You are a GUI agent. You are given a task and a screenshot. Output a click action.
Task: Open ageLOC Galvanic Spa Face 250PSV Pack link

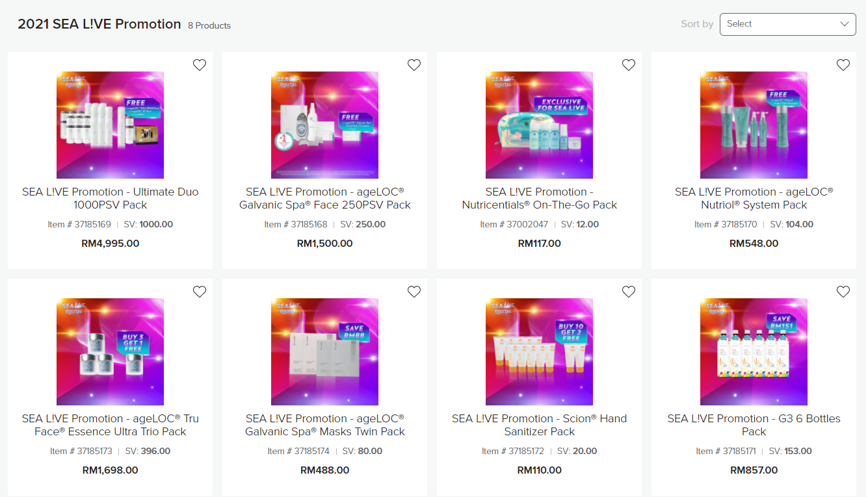pyautogui.click(x=325, y=198)
